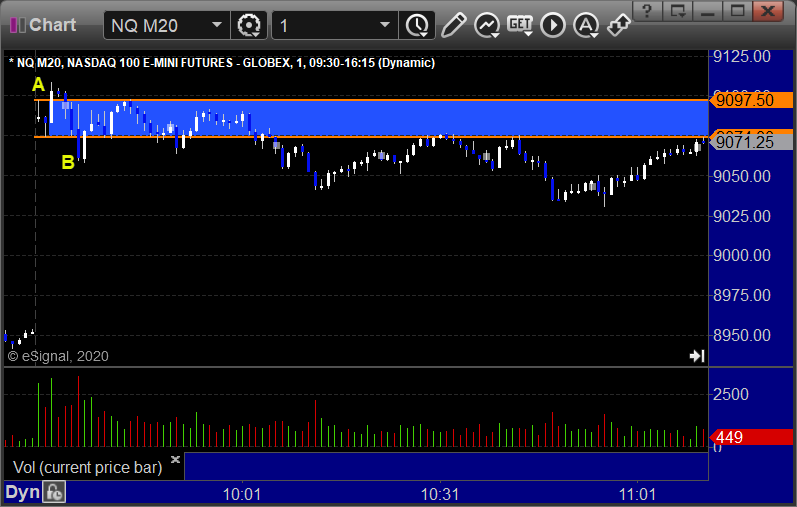Screen dimensions: 797x507
Task: Click the red 449 volume value marker
Action: pyautogui.click(x=751, y=437)
